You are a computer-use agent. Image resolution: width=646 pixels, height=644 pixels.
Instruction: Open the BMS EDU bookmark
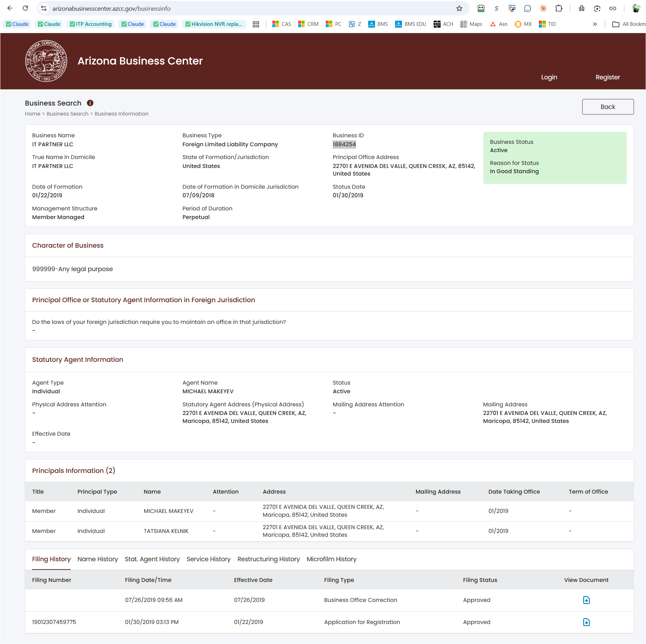pyautogui.click(x=411, y=24)
